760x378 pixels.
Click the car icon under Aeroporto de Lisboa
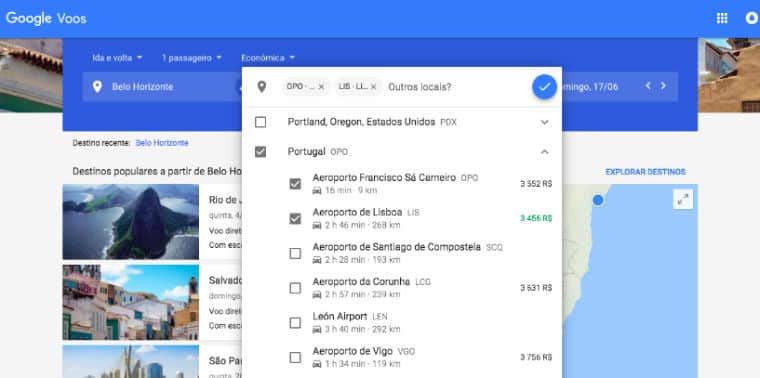click(x=317, y=225)
